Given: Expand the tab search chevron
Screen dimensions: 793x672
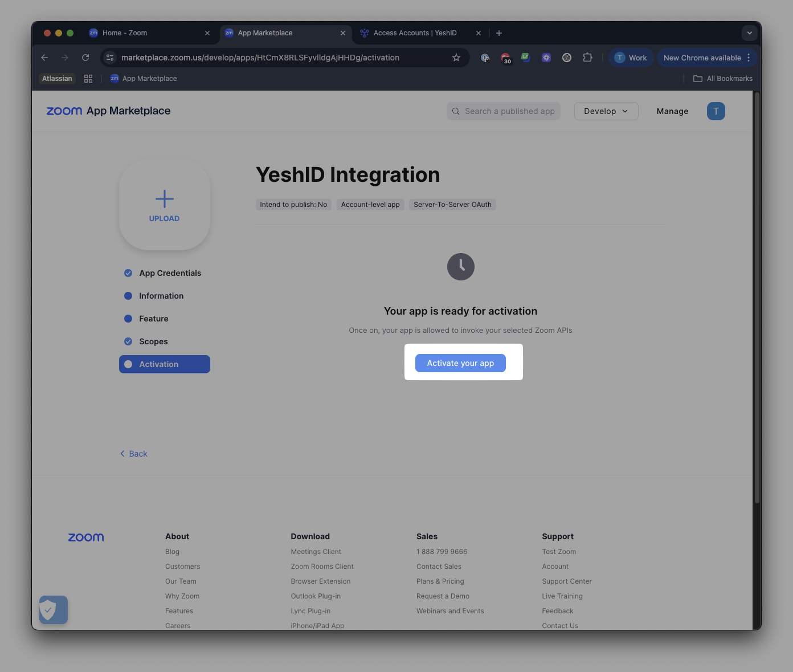Looking at the screenshot, I should 750,33.
